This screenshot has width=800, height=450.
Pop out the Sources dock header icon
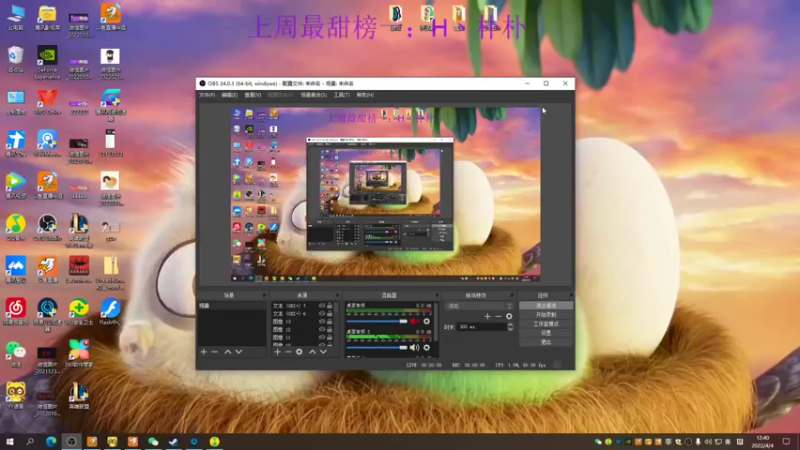click(337, 295)
